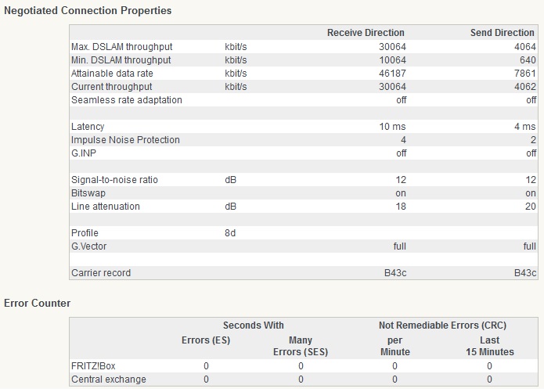Click the Central exchange row label
The height and width of the screenshot is (392, 544).
[x=108, y=379]
